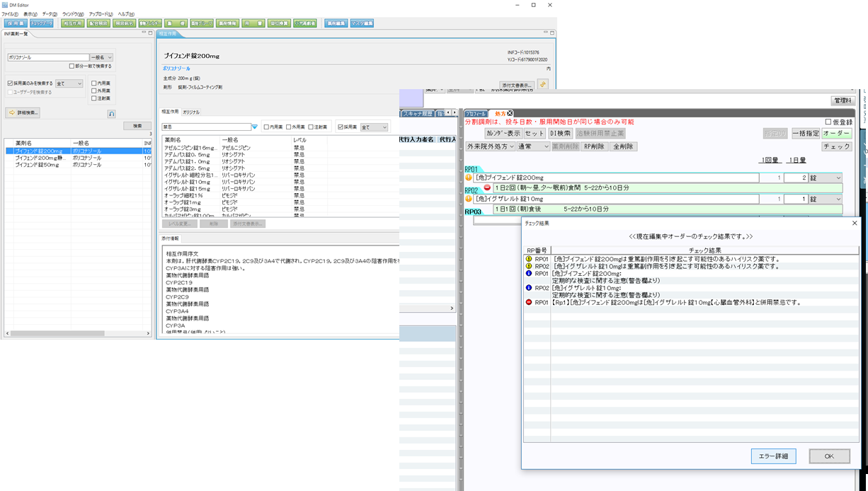This screenshot has height=491, width=868.
Task: Click the エラー詳細 button
Action: click(773, 456)
